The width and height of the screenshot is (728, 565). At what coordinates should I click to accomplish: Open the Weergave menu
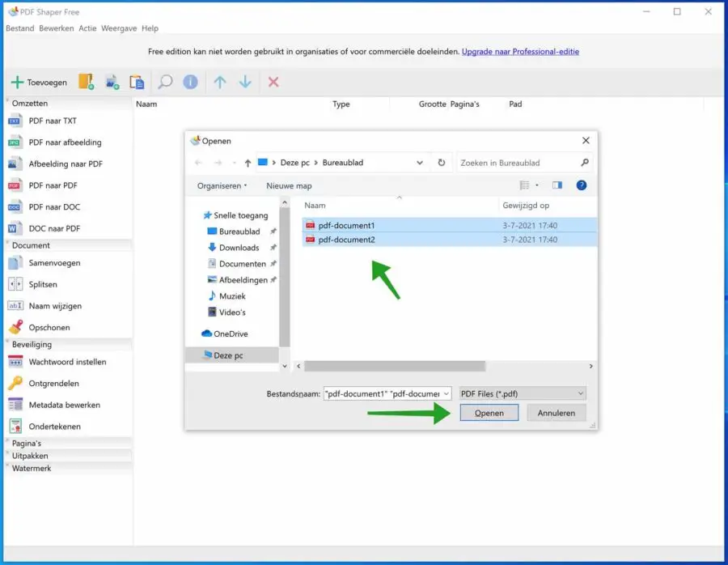(119, 28)
